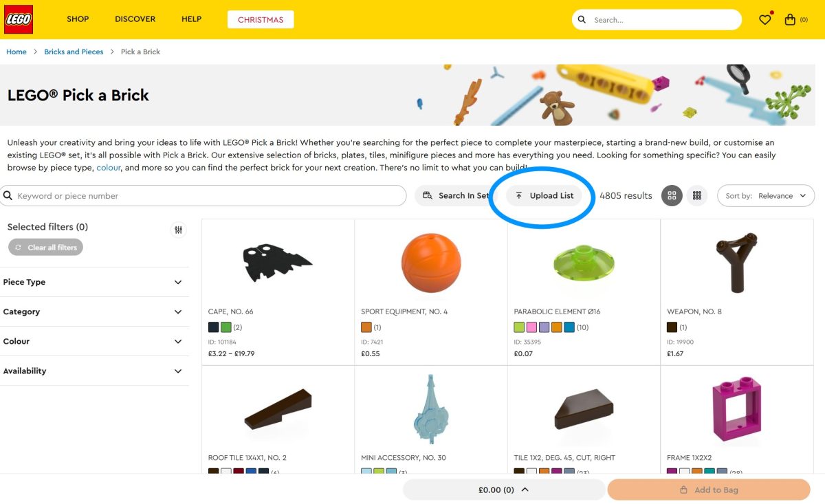Expand the Piece Type filter

[94, 282]
